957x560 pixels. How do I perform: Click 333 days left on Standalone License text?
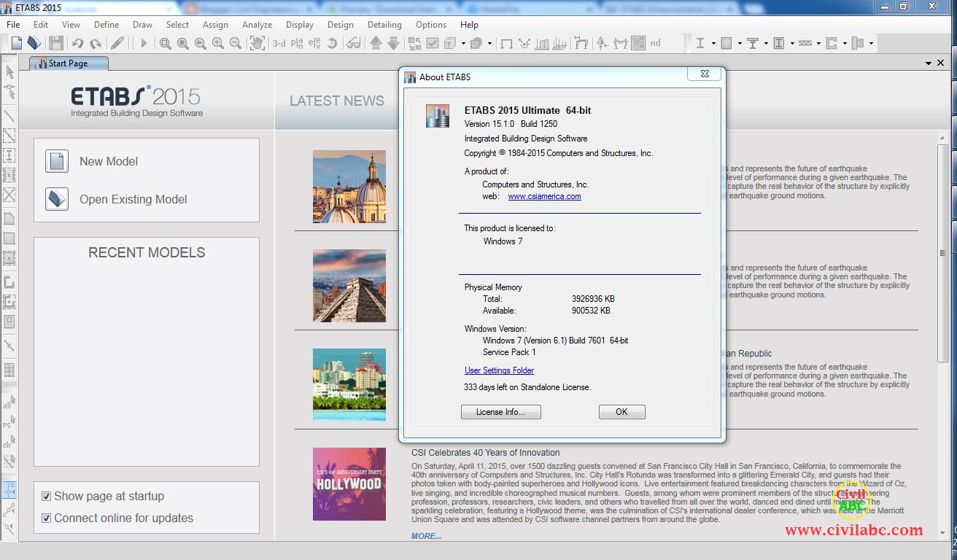tap(527, 387)
